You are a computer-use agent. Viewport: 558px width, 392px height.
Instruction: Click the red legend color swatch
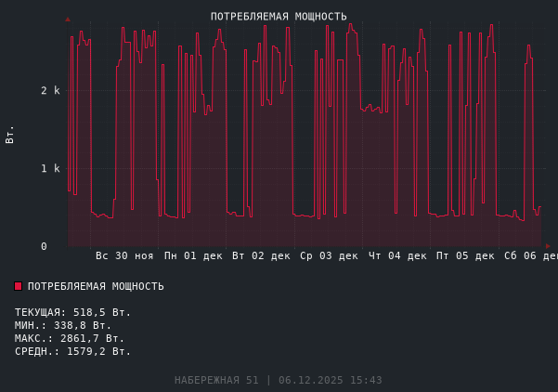pyautogui.click(x=18, y=286)
